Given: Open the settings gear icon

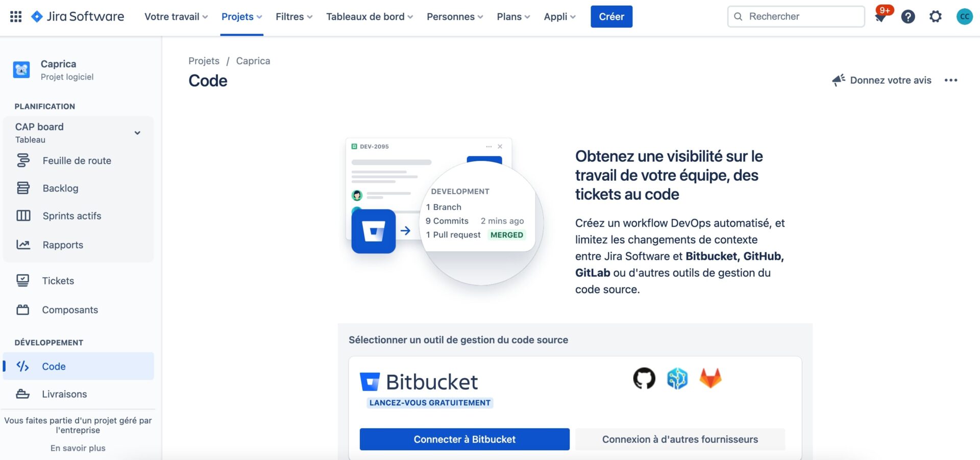Looking at the screenshot, I should (x=936, y=16).
